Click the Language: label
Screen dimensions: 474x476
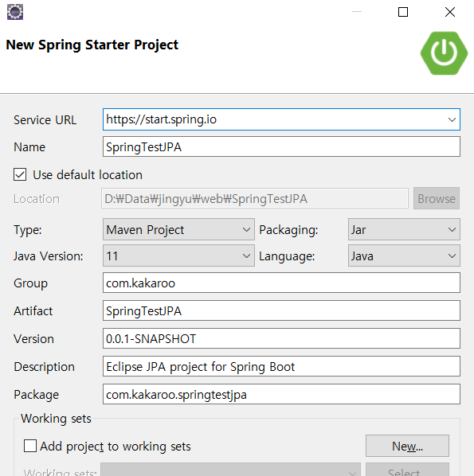point(287,256)
